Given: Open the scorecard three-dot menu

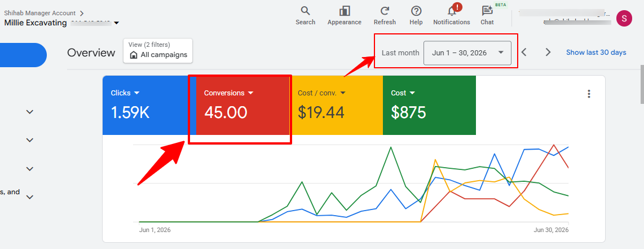Looking at the screenshot, I should pyautogui.click(x=589, y=94).
